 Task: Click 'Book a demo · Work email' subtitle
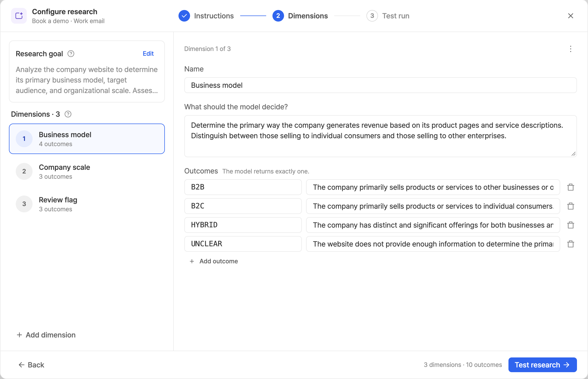(x=68, y=21)
